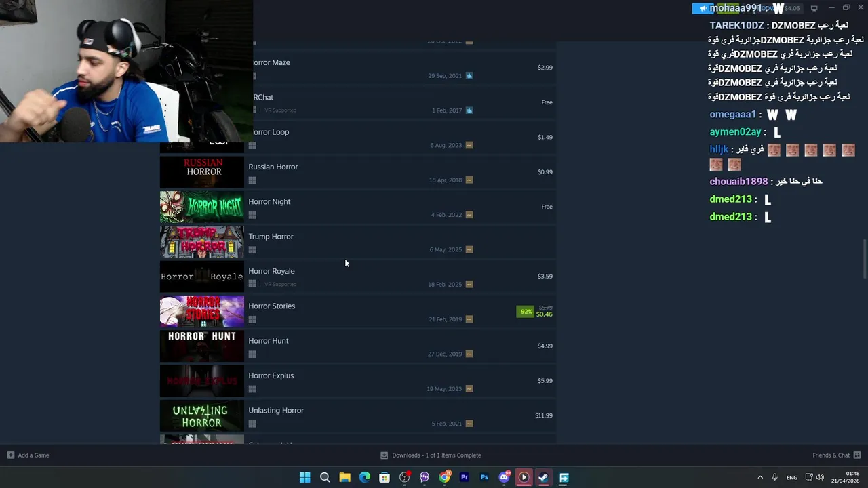Click the $0.46 sale price

(545, 314)
